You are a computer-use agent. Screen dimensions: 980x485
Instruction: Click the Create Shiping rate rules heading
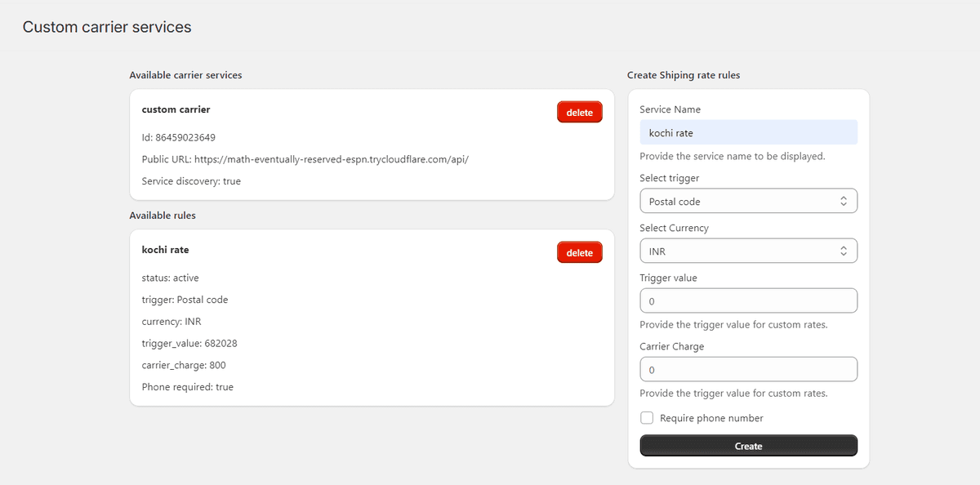pos(684,75)
